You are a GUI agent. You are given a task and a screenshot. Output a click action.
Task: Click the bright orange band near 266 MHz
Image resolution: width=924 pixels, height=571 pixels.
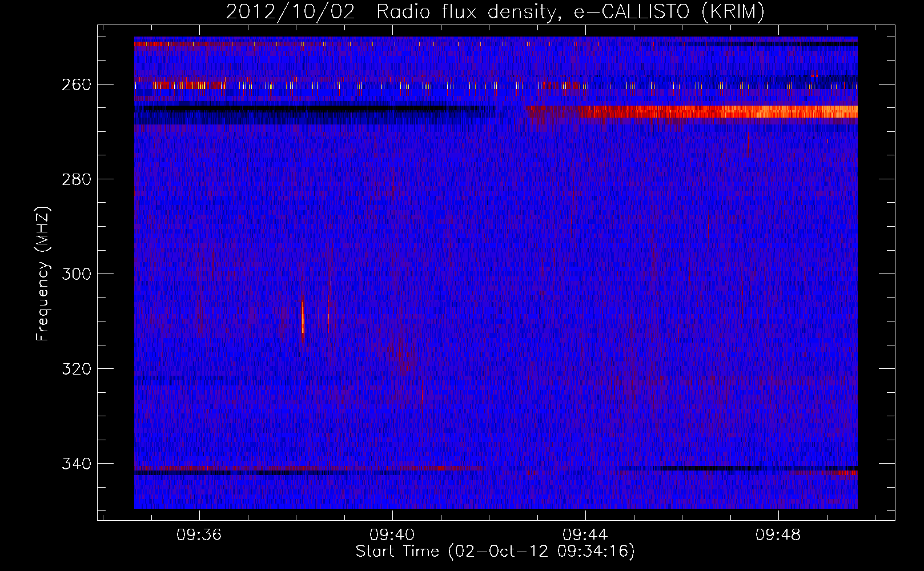tap(692, 111)
